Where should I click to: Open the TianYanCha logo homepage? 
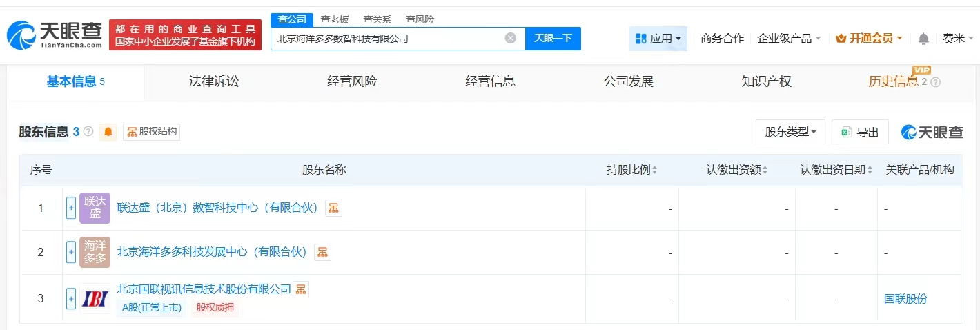(55, 35)
